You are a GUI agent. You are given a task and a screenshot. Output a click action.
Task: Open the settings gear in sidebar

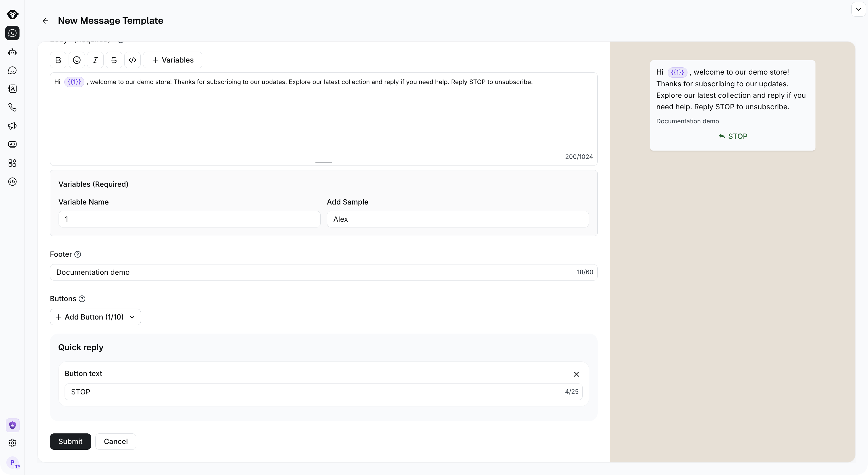pos(12,443)
